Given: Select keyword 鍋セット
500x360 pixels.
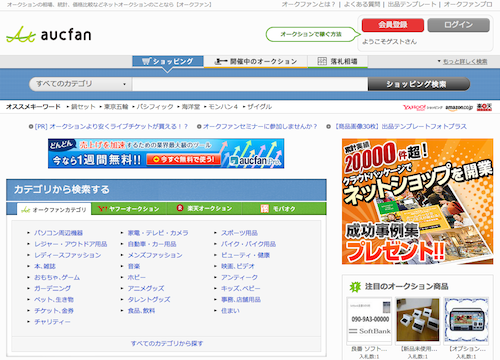Looking at the screenshot, I should tap(83, 107).
